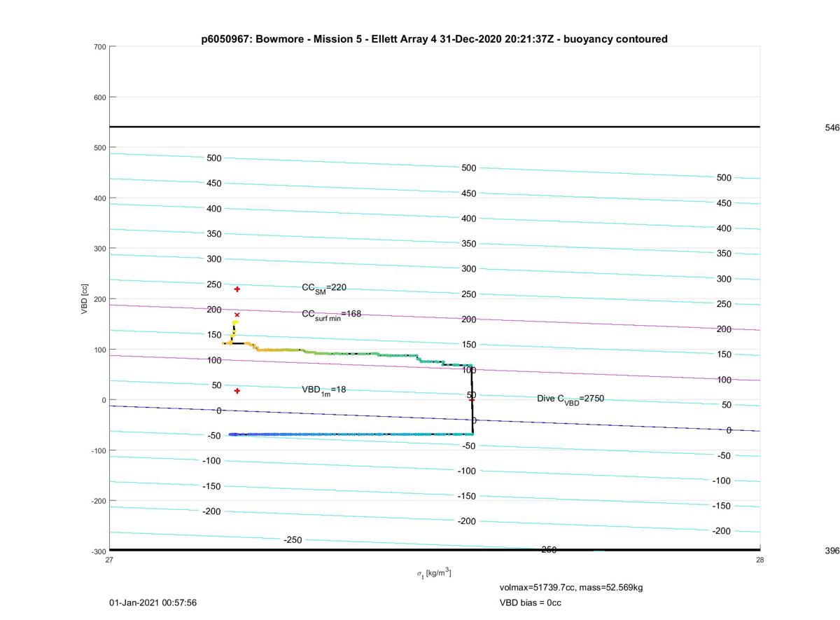Select the 'CC surf min=168' annotation text
The width and height of the screenshot is (840, 620).
pos(332,315)
